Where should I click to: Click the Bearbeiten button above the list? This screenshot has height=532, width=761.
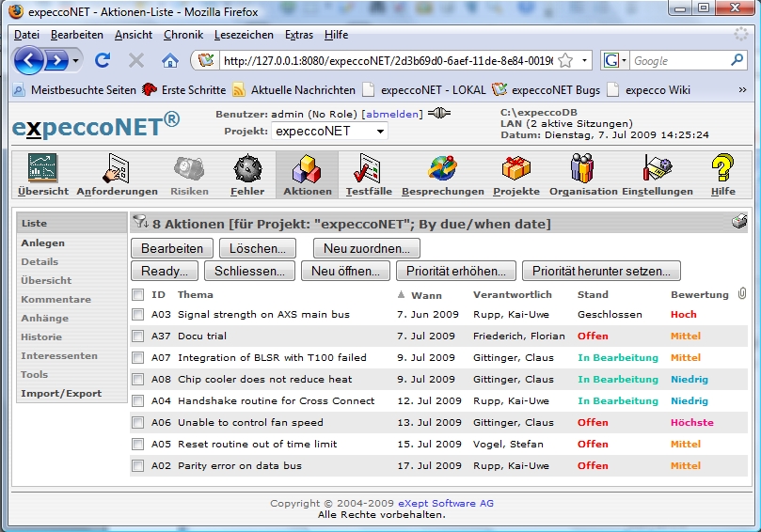pyautogui.click(x=172, y=249)
